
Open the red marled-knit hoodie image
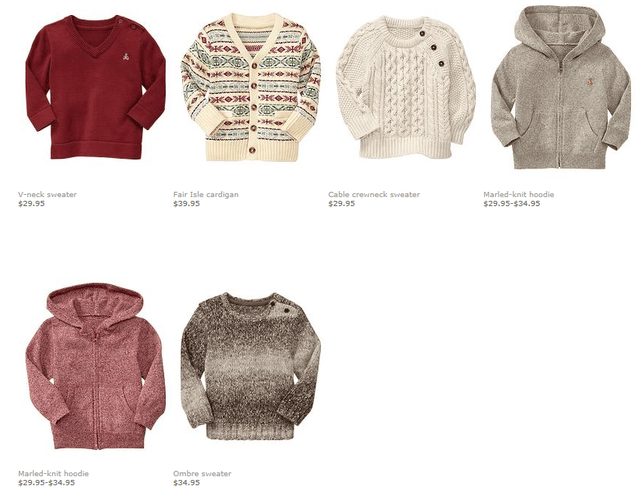point(96,366)
